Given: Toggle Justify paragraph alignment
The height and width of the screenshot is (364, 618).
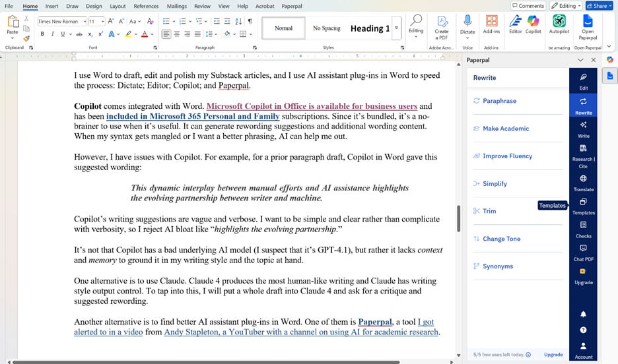Looking at the screenshot, I should (197, 34).
